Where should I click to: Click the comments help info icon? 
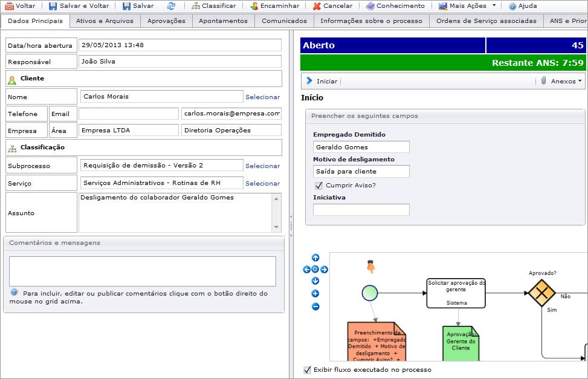pyautogui.click(x=15, y=292)
